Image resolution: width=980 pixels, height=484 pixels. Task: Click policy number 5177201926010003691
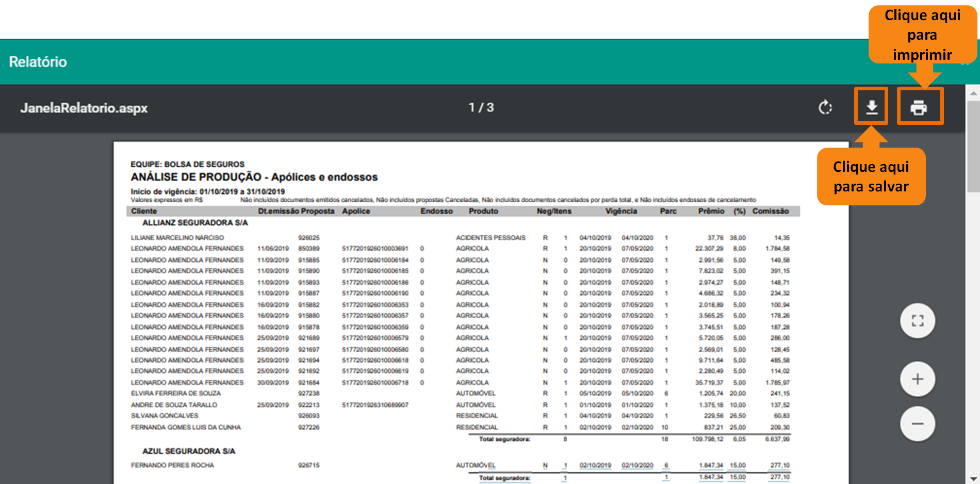tap(375, 249)
